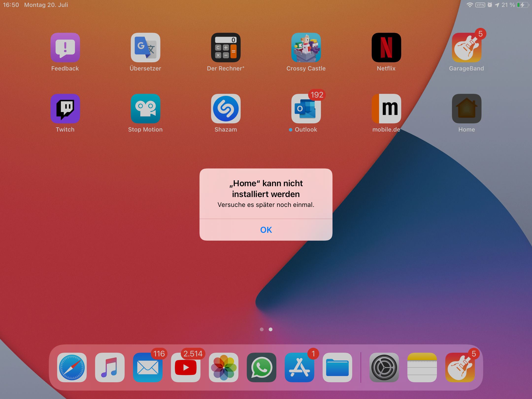Open Outlook with 192 badge
This screenshot has width=532, height=399.
click(306, 109)
